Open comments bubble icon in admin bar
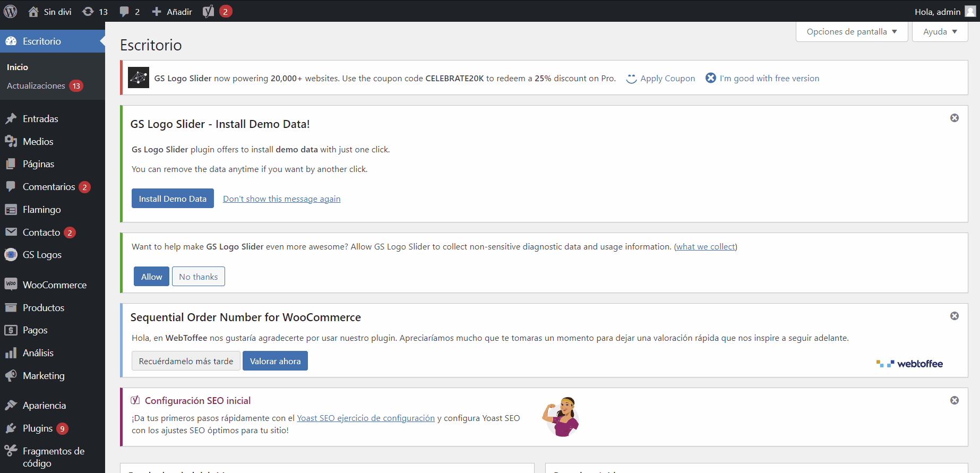Image resolution: width=980 pixels, height=473 pixels. (124, 11)
